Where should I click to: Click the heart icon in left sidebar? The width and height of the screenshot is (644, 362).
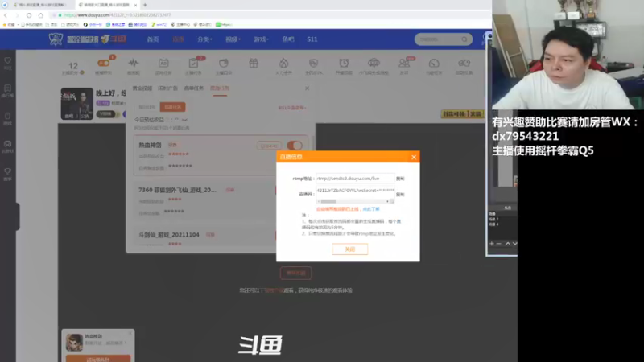8,61
